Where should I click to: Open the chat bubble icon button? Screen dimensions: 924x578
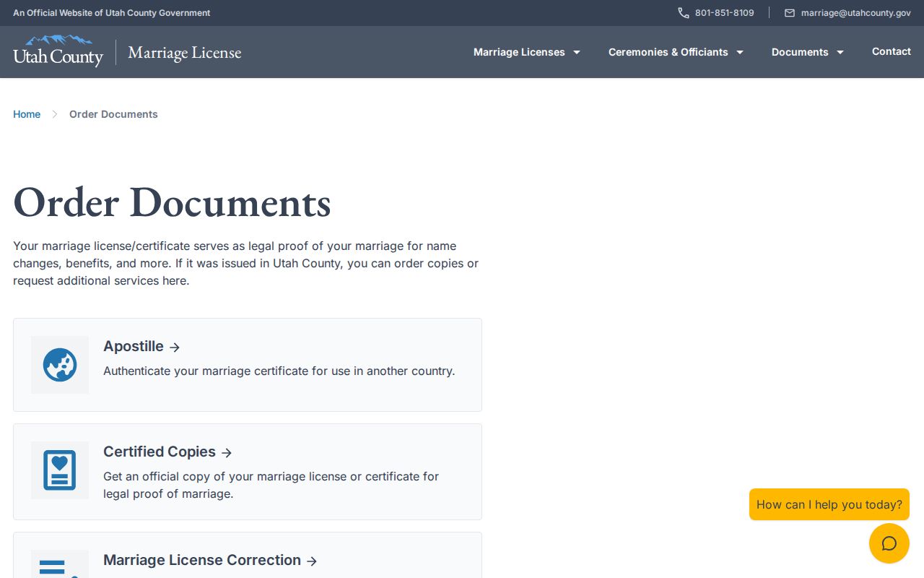[889, 543]
